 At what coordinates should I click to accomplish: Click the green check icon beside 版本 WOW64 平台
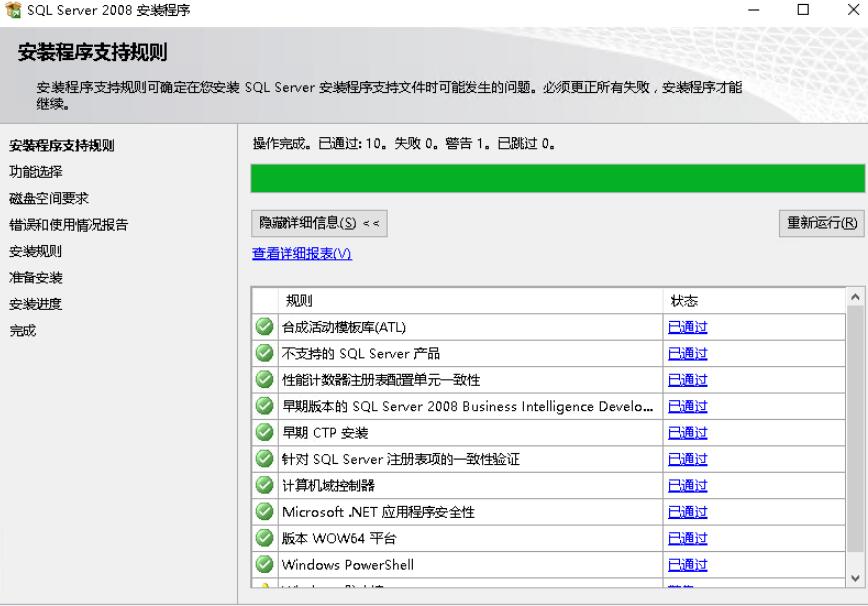[x=265, y=538]
